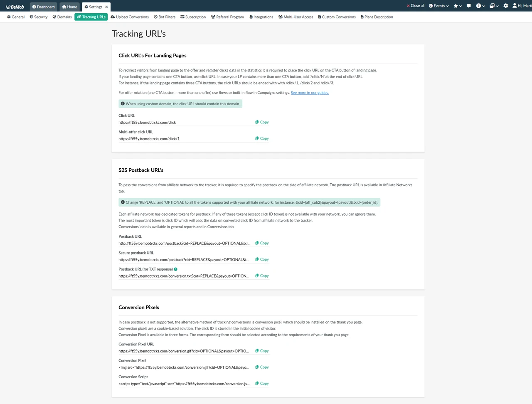Select the Domains section
The height and width of the screenshot is (404, 532).
point(62,17)
